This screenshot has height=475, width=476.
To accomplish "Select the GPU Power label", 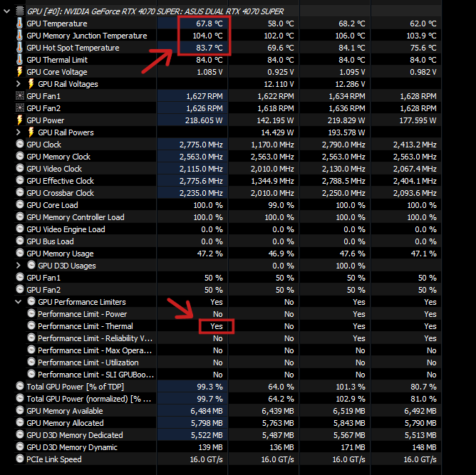I will (x=45, y=120).
